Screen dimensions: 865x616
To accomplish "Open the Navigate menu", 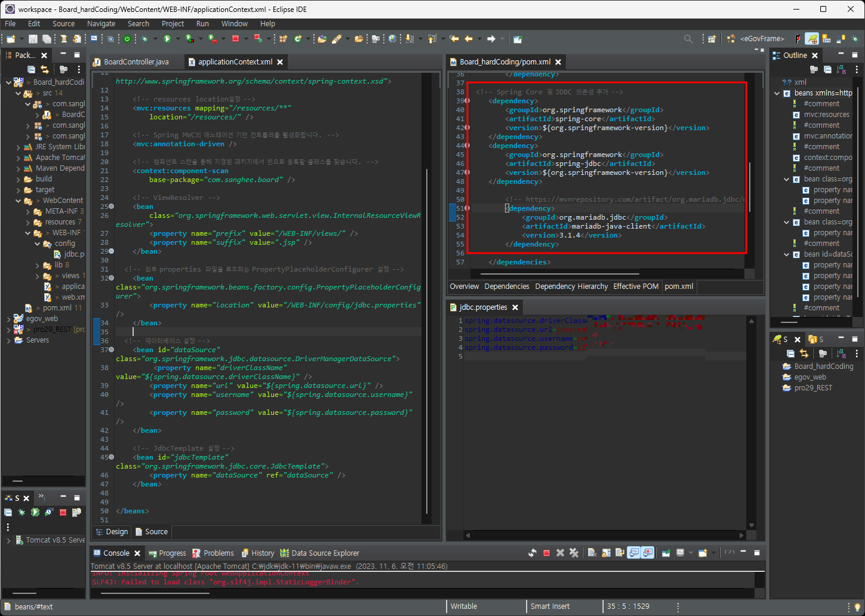I will (101, 24).
